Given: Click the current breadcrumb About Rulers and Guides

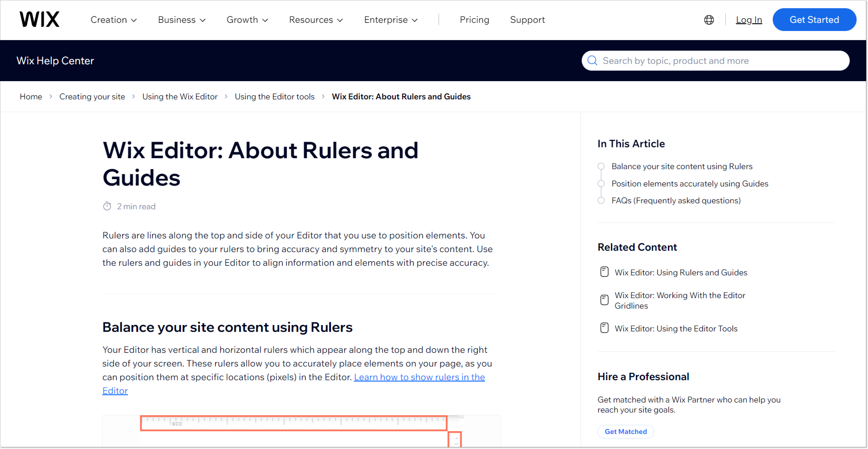Looking at the screenshot, I should pyautogui.click(x=401, y=96).
